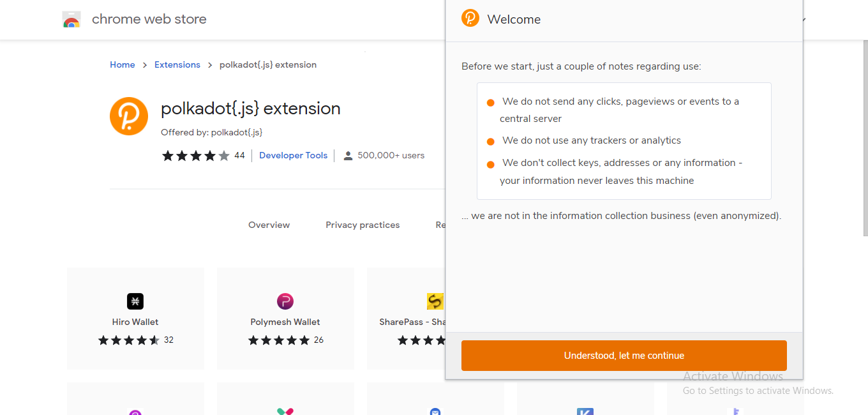
Task: Open the Hiro Wallet card icon
Action: [x=135, y=301]
